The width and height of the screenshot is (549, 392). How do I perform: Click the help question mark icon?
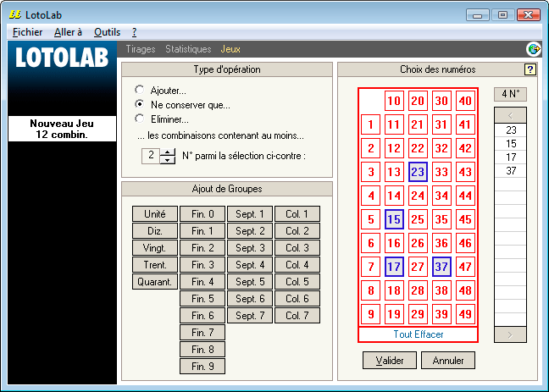[530, 69]
